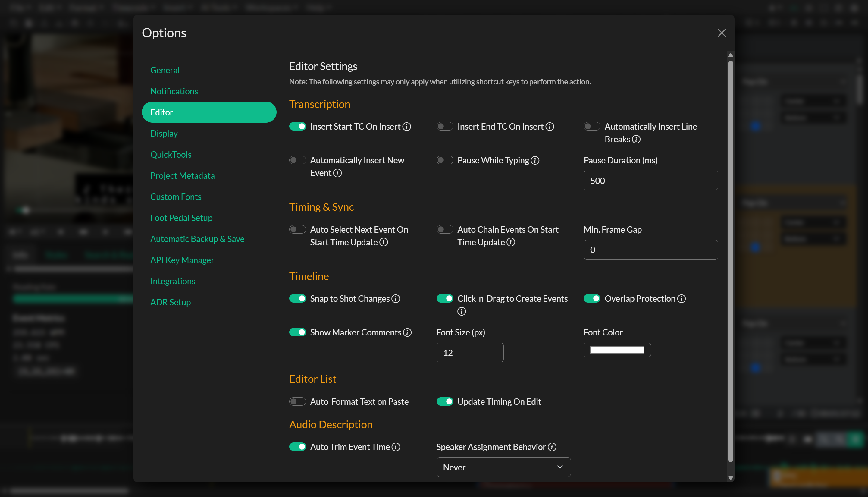The width and height of the screenshot is (868, 497).
Task: Open info tooltip for Snap to Shot Changes
Action: (396, 298)
